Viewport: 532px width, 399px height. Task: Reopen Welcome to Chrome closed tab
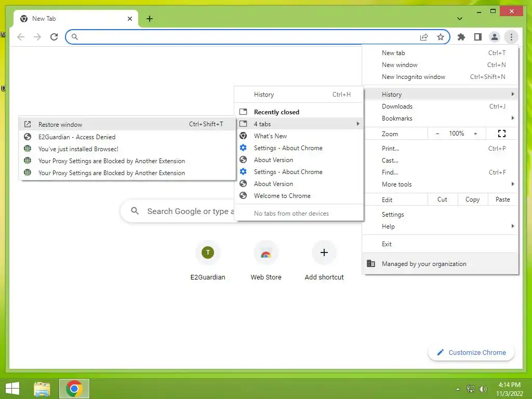299,196
